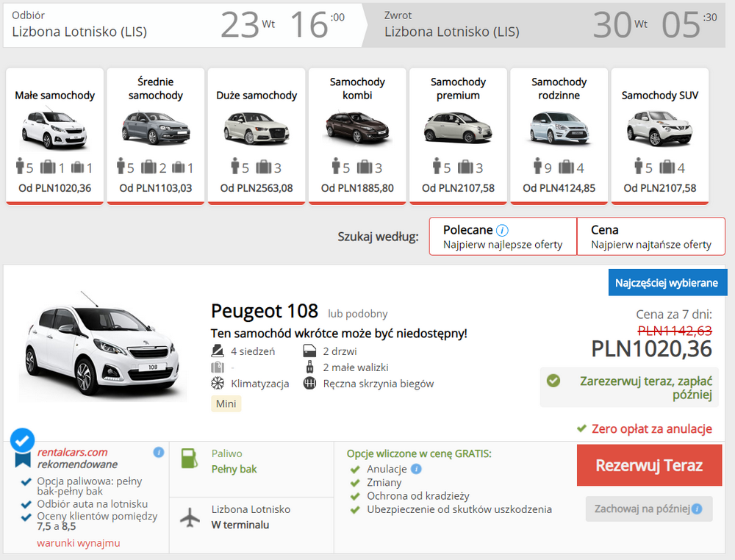This screenshot has height=560, width=735.
Task: Click green checkmark next to Zero opłat za anulacje
Action: (x=581, y=428)
